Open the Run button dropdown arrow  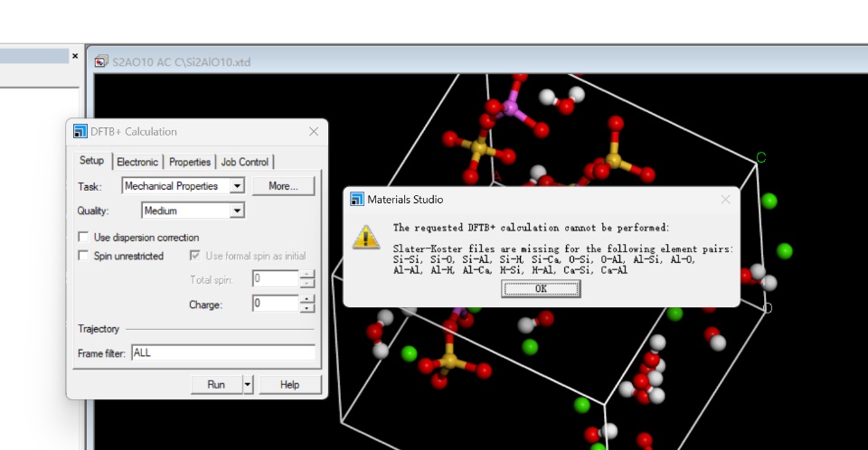click(x=248, y=385)
